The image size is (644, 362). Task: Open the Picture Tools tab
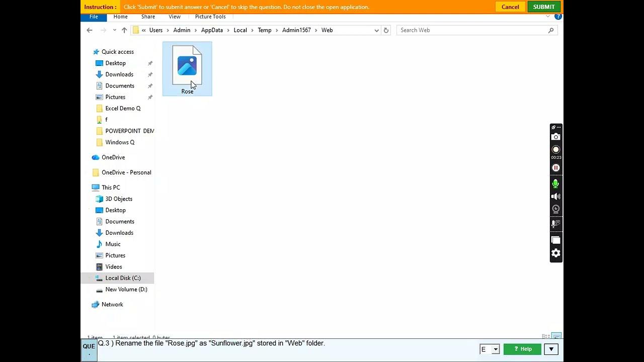[x=210, y=17]
